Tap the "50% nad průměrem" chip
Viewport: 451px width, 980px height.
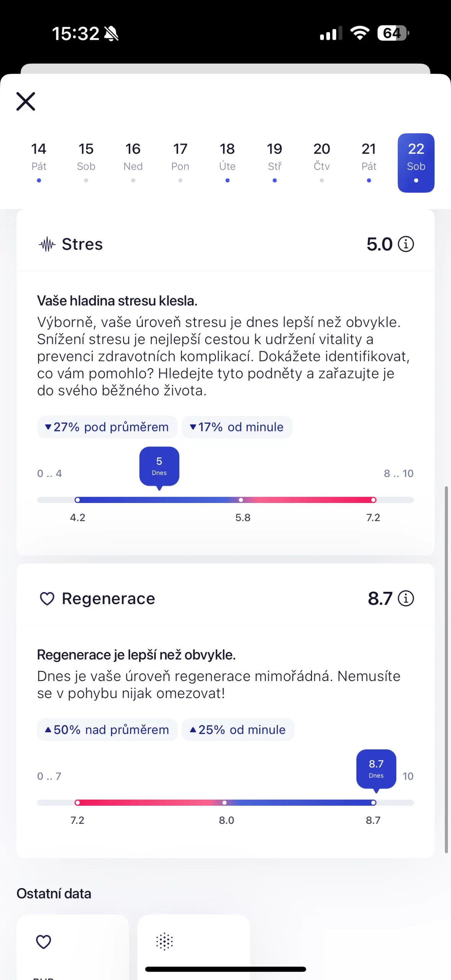(x=107, y=730)
